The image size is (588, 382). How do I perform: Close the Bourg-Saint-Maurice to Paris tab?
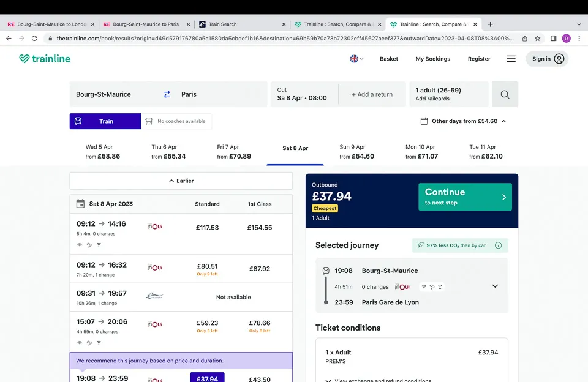(188, 24)
